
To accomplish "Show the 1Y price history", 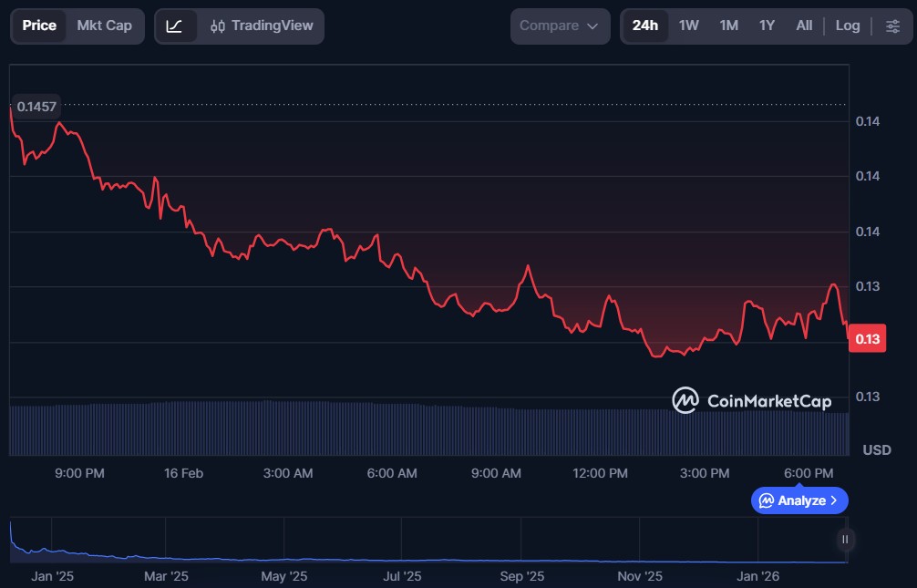I will [767, 26].
